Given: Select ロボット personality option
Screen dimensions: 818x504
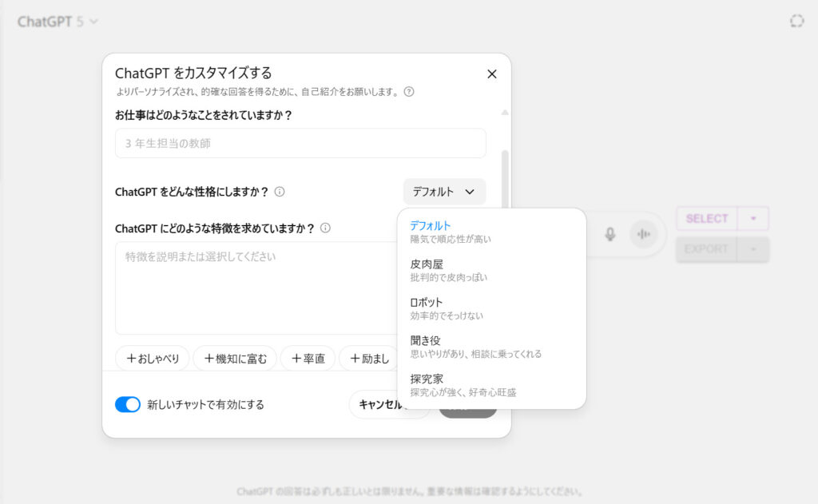Looking at the screenshot, I should click(491, 308).
